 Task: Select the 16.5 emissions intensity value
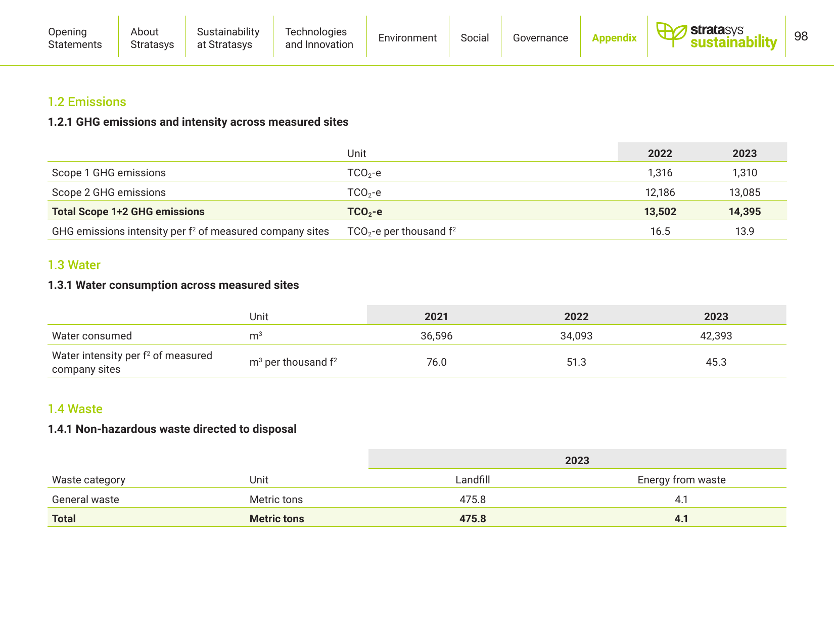pos(660,231)
